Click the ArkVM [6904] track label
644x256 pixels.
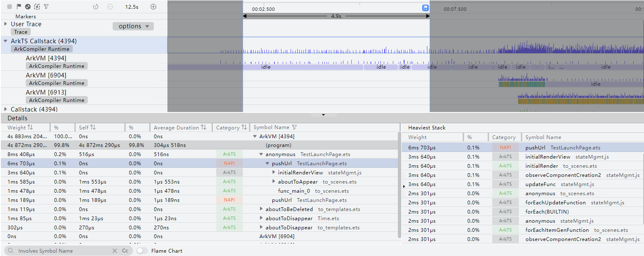coord(46,75)
